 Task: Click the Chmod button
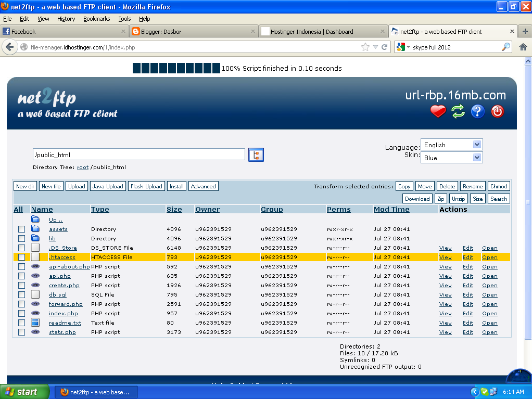coord(499,186)
